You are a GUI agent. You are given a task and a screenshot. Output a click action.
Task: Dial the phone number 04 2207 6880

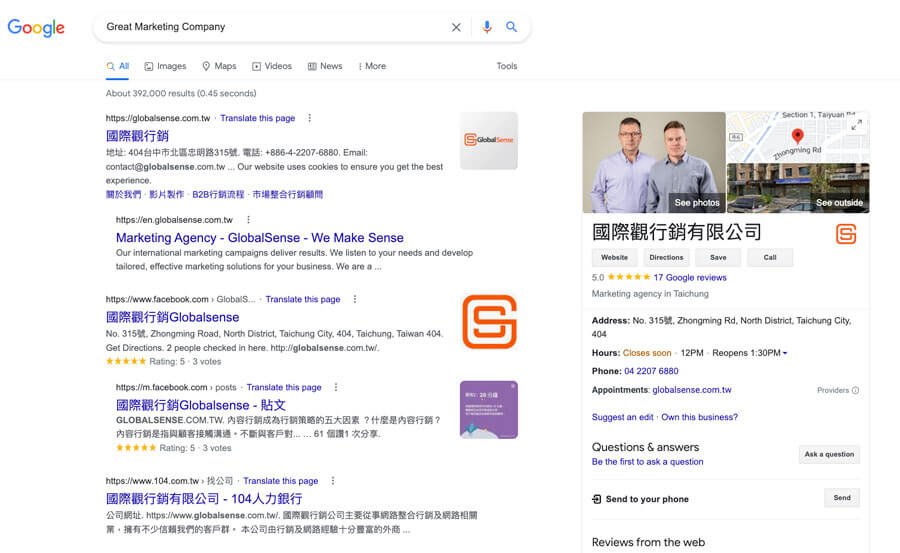(651, 371)
